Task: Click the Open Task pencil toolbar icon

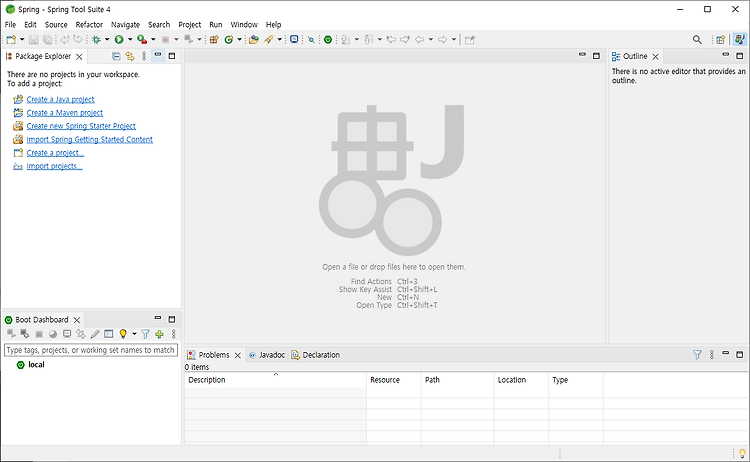Action: [x=268, y=40]
